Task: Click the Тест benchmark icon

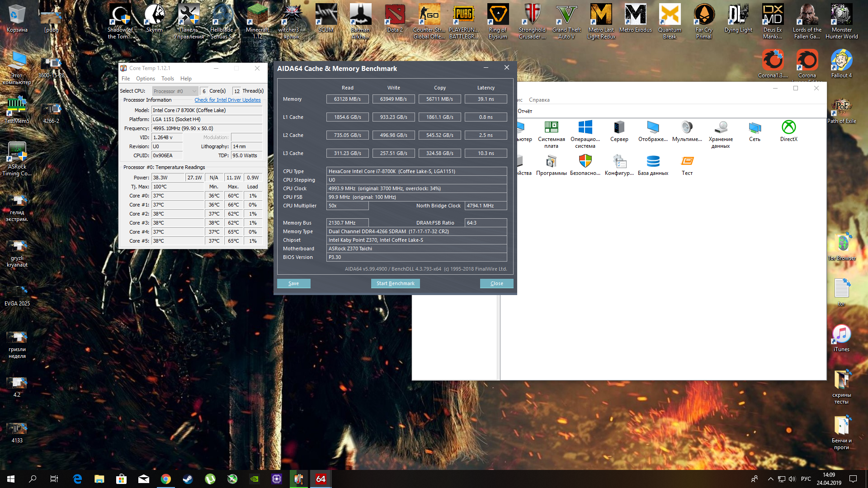Action: coord(687,161)
